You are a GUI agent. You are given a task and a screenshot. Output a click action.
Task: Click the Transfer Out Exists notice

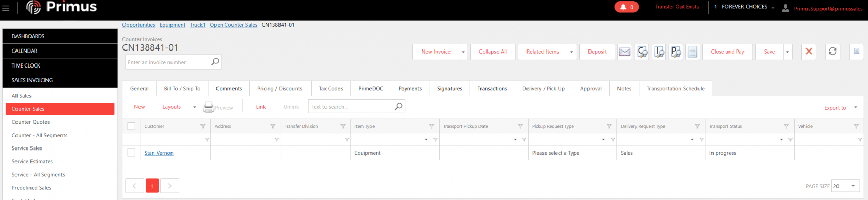tap(677, 7)
